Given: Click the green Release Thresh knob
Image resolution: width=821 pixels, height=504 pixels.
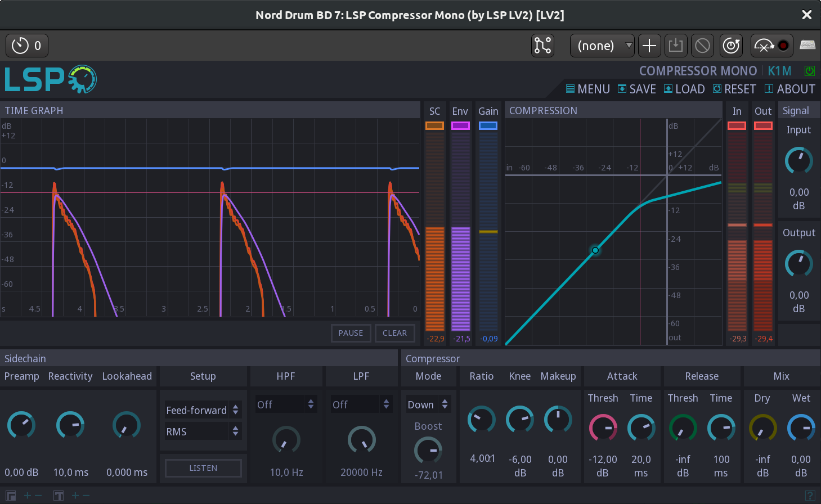Looking at the screenshot, I should click(683, 428).
